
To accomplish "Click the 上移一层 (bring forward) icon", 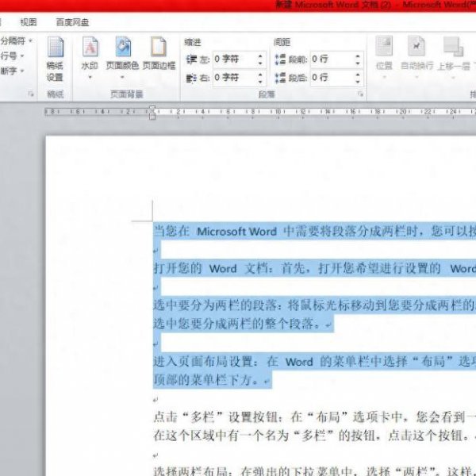I will (x=453, y=51).
